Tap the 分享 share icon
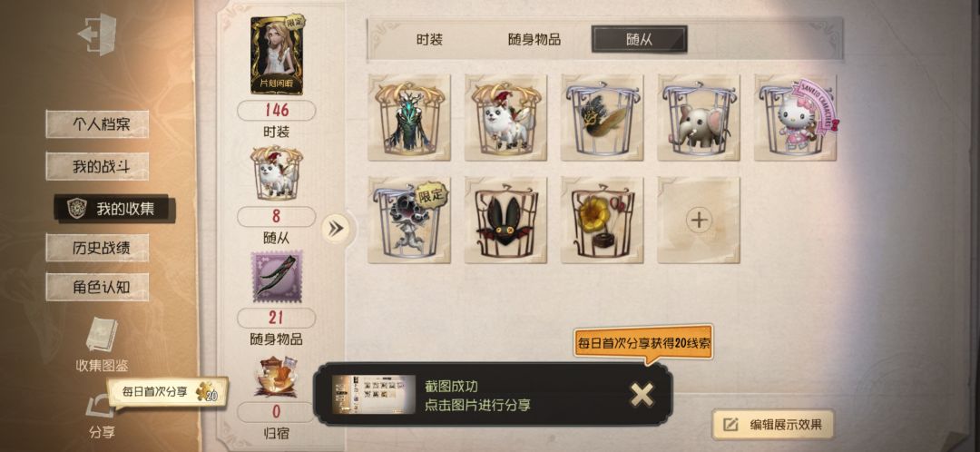 coord(101,407)
